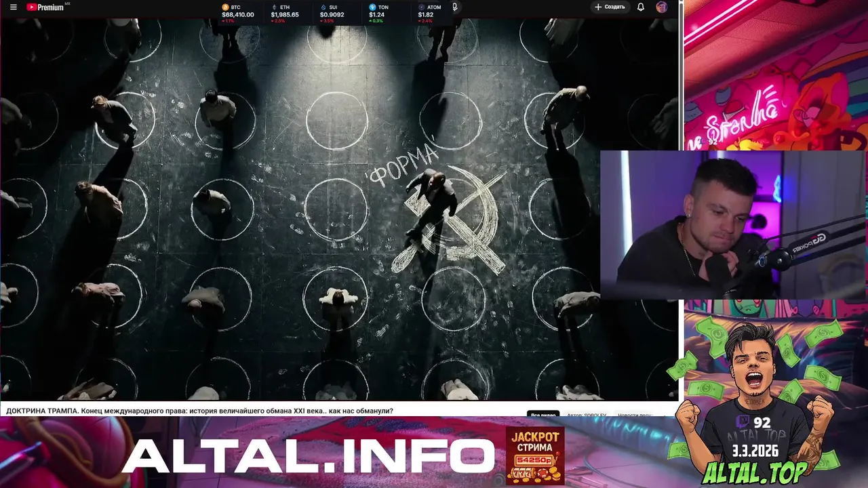
Task: Open the account avatar menu
Action: [x=662, y=7]
